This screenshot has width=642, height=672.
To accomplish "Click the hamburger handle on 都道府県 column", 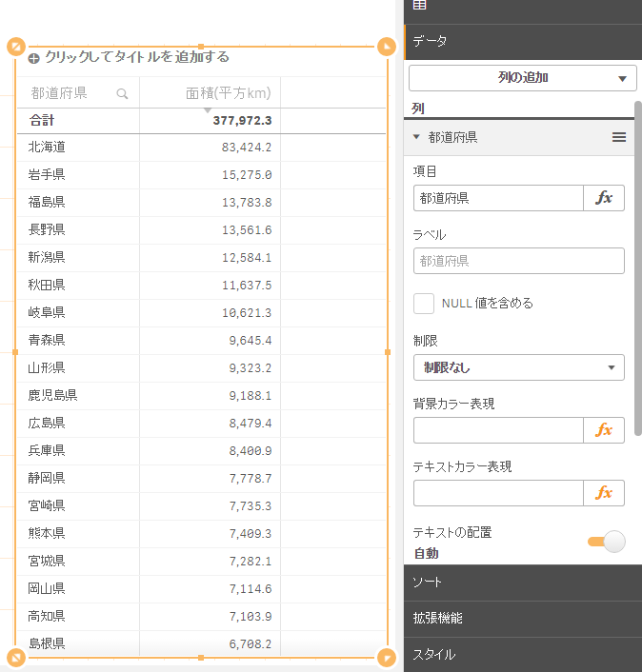I will [x=619, y=137].
